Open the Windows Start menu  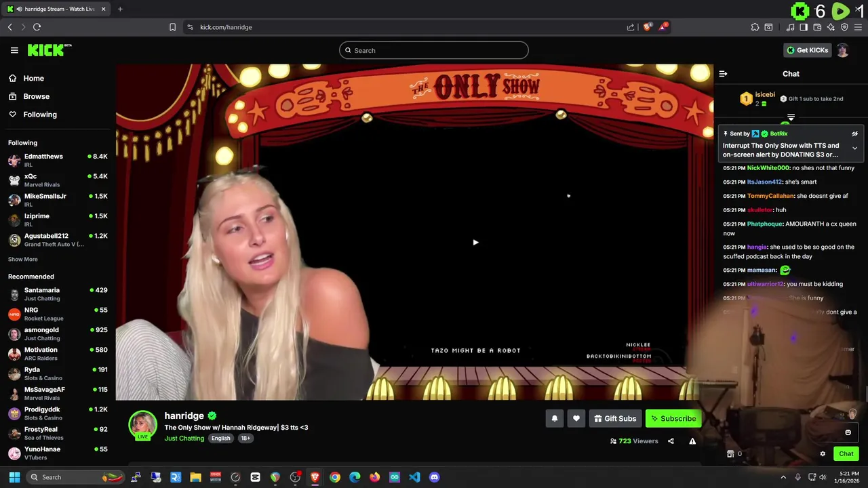click(14, 477)
